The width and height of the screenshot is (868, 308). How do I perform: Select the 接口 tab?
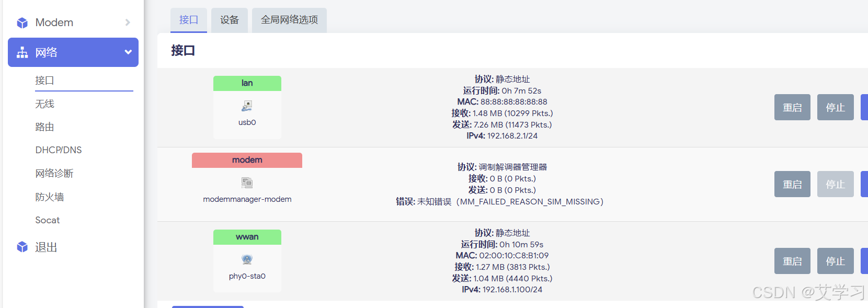coord(189,20)
